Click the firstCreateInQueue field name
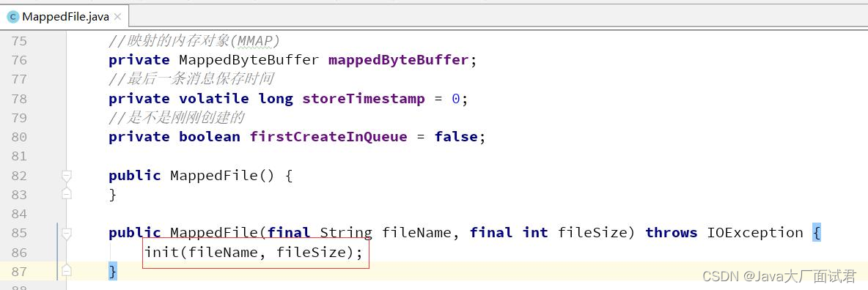This screenshot has width=868, height=290. click(328, 137)
